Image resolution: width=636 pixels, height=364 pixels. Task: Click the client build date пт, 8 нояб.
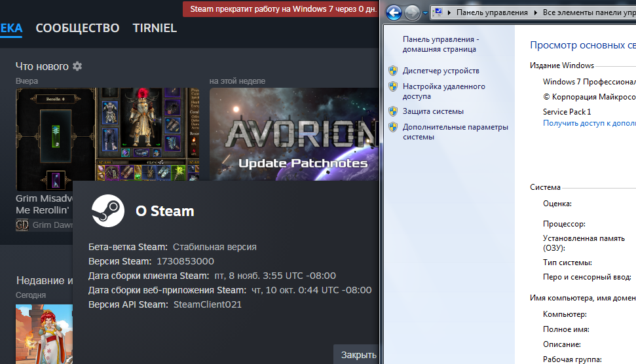[275, 276]
